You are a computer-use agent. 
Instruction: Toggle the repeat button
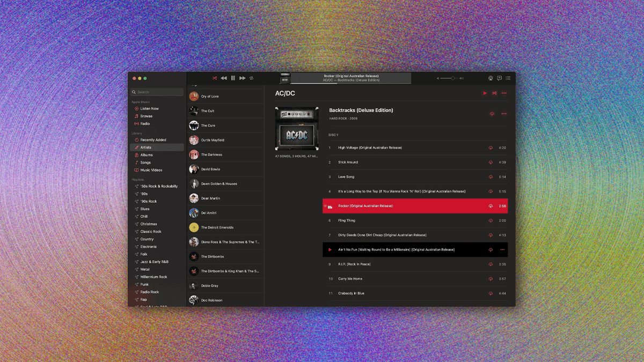(x=251, y=78)
